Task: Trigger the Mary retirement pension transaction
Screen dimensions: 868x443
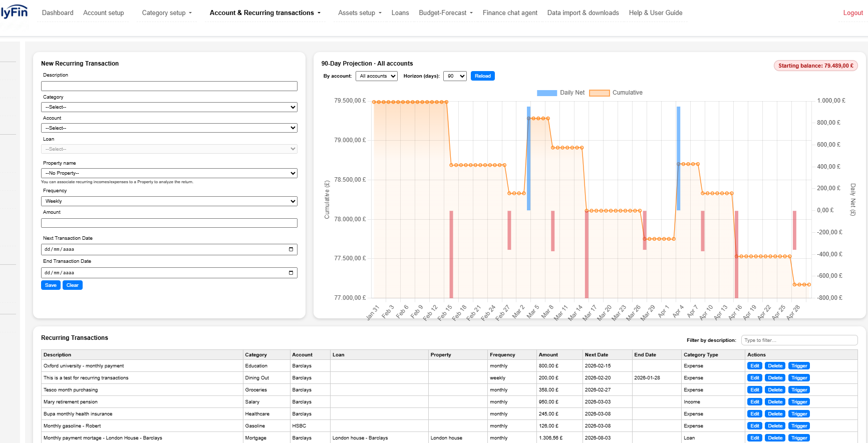Action: [799, 402]
